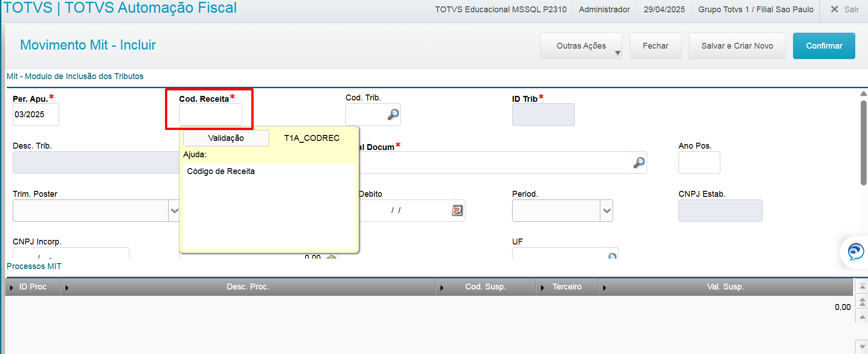
Task: Click the grid scroll down arrow
Action: tap(862, 347)
